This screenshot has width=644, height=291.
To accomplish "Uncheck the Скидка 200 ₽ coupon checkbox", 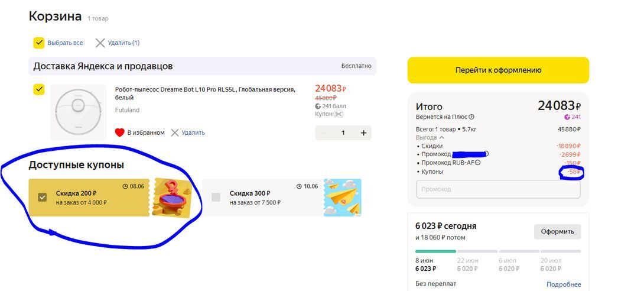I will (x=42, y=197).
